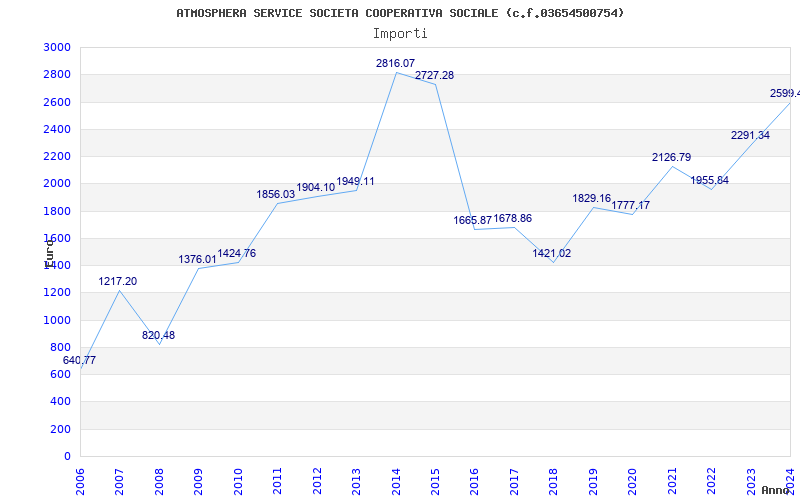
Task: Select the data label 1665.87
Action: 472,220
